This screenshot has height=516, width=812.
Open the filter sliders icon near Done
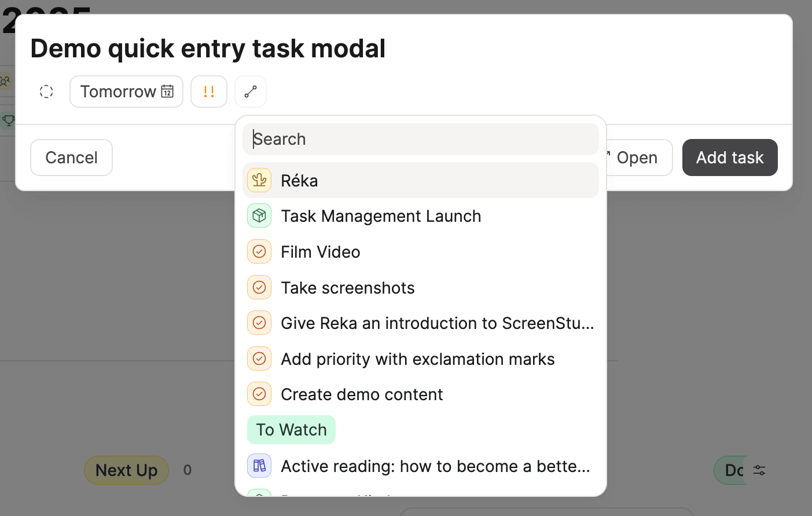pyautogui.click(x=758, y=470)
